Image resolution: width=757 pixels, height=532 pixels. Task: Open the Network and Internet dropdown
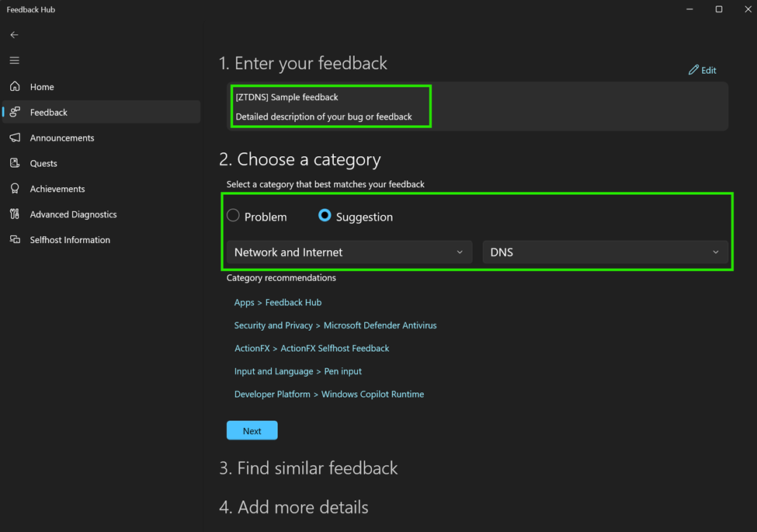(x=349, y=252)
